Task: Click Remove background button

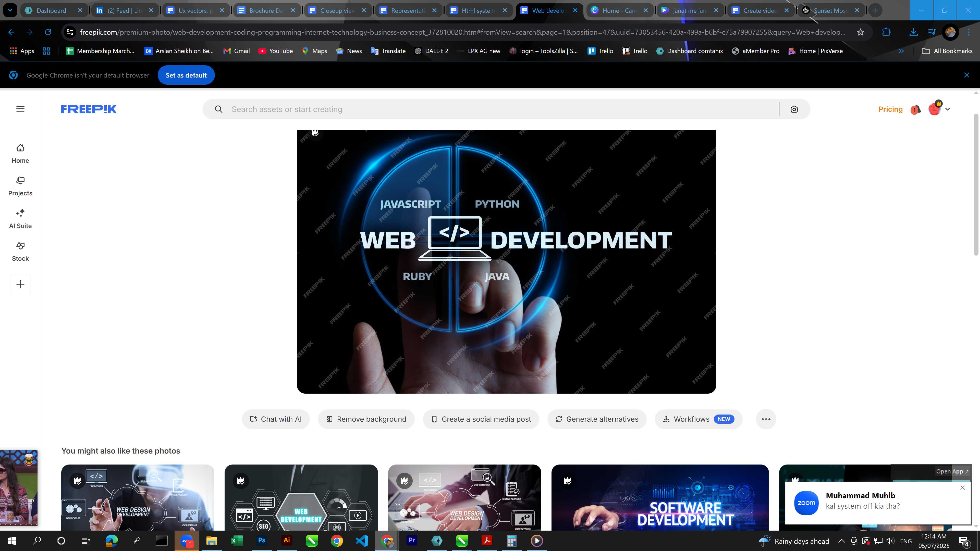Action: [x=366, y=419]
